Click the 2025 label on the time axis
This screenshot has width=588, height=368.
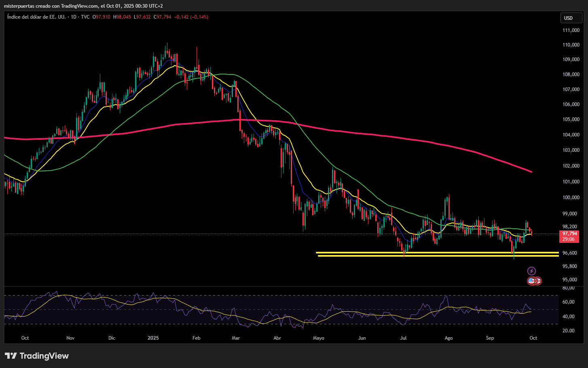(x=153, y=338)
